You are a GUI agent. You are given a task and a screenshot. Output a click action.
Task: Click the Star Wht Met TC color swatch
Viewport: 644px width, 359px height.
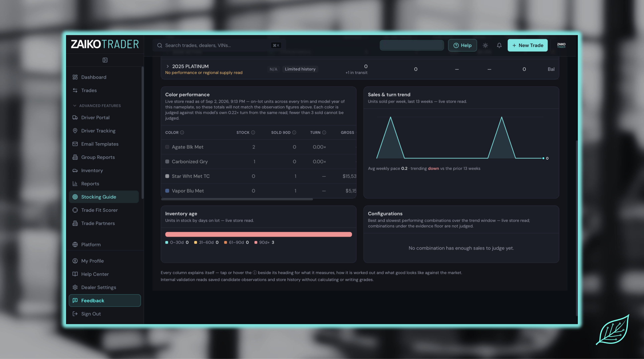coord(167,176)
